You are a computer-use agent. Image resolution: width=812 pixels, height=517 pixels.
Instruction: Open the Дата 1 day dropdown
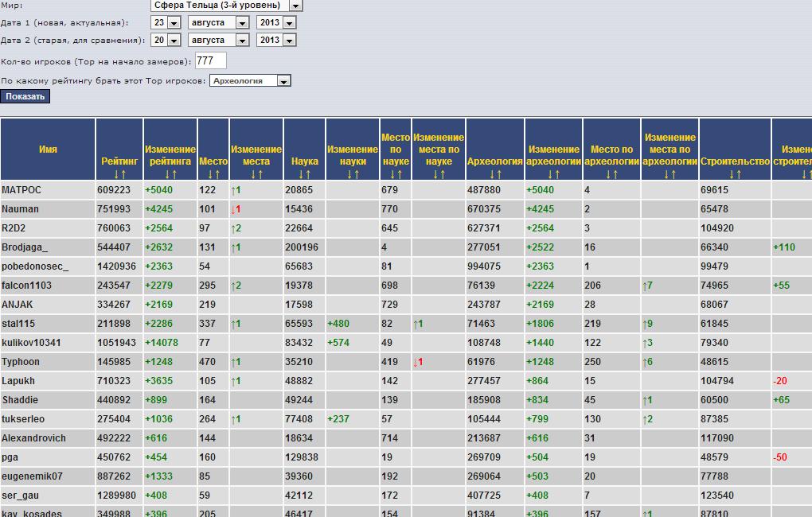coord(174,23)
